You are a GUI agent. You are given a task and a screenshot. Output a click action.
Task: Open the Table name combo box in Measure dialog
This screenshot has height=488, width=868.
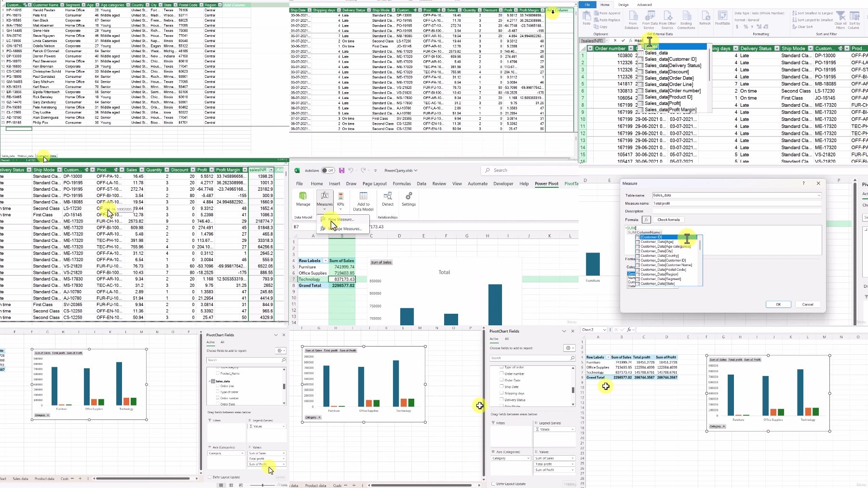(736, 195)
